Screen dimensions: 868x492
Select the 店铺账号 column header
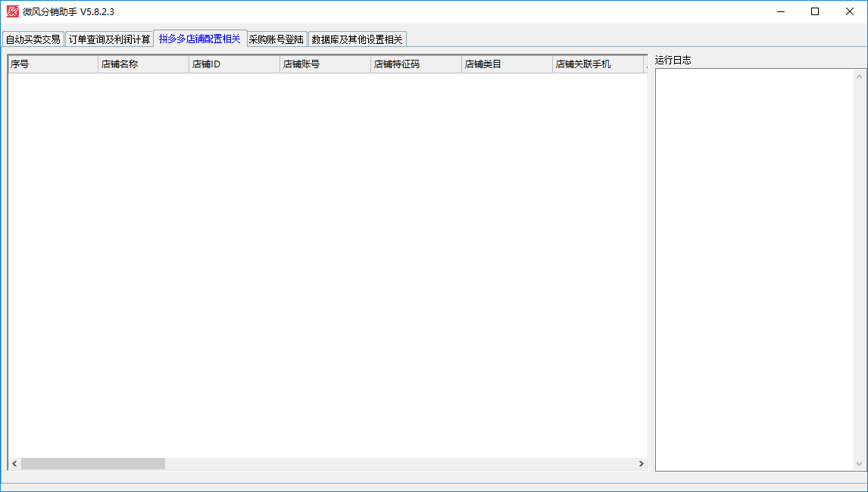[326, 64]
